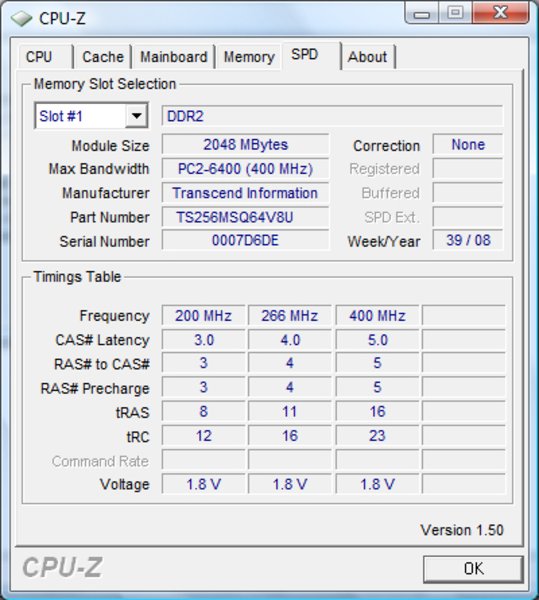Viewport: 539px width, 600px height.
Task: Click the maximize button in title bar
Action: (x=455, y=13)
